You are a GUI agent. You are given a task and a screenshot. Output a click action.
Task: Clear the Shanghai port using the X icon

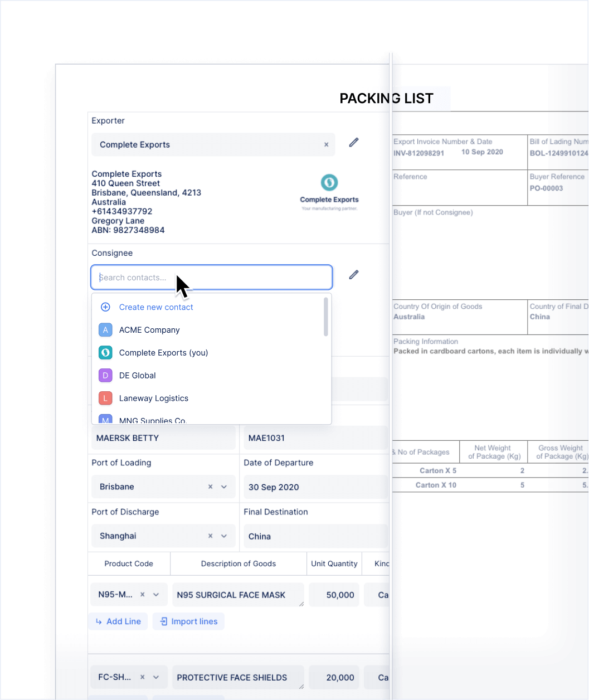[x=210, y=536]
